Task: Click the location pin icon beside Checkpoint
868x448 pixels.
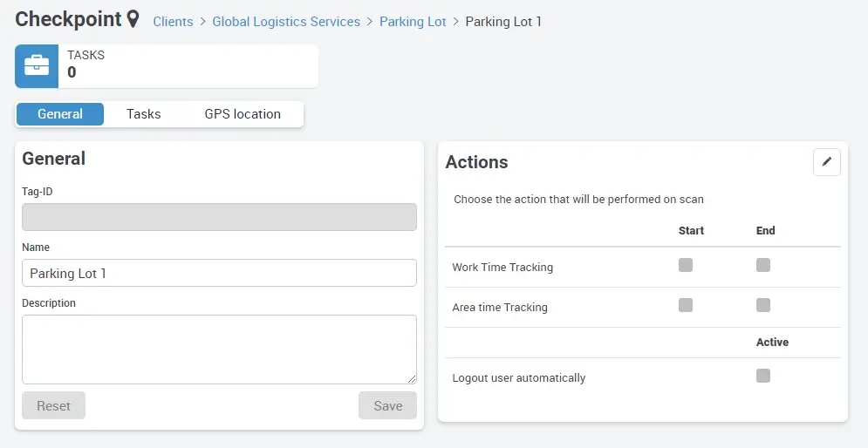Action: coord(133,19)
